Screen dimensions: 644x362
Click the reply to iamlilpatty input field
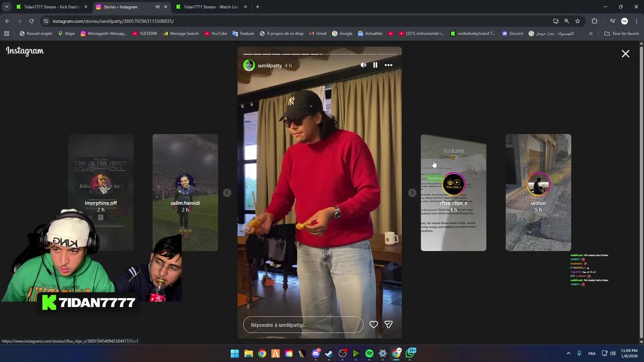pos(303,325)
